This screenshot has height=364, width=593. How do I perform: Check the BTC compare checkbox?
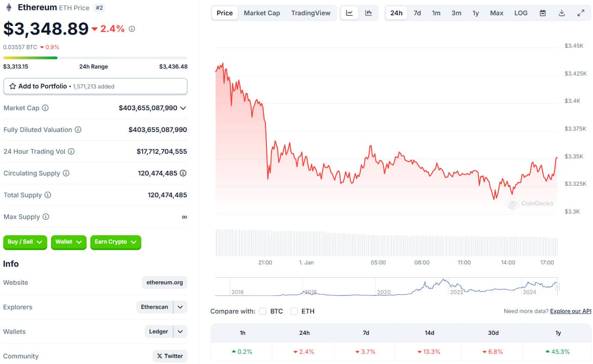pos(263,311)
